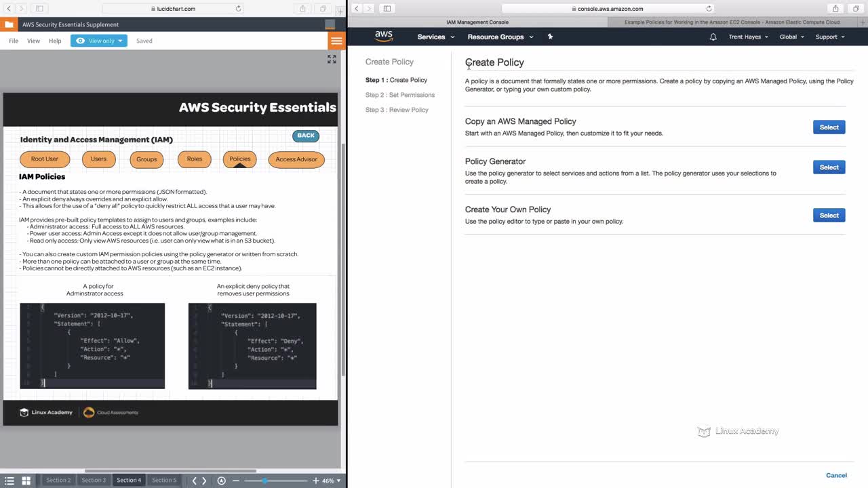Go to next page in Lucidchart
This screenshot has width=868, height=488.
(204, 481)
